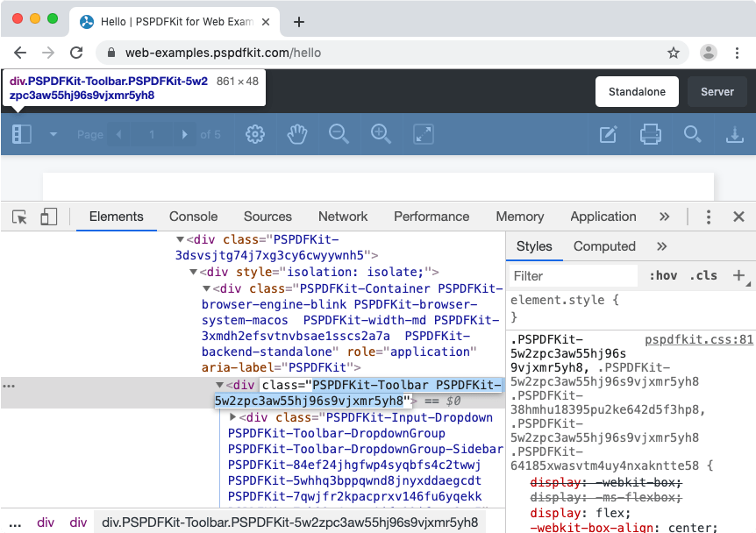Click the Styles filter input field
This screenshot has width=756, height=533.
572,275
